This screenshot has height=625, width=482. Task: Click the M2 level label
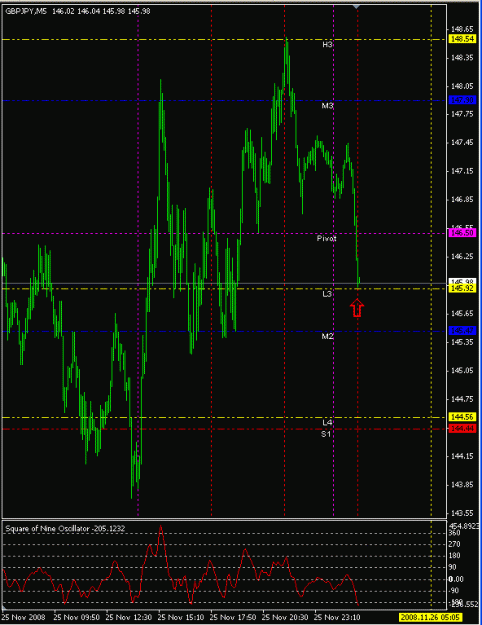(x=327, y=336)
